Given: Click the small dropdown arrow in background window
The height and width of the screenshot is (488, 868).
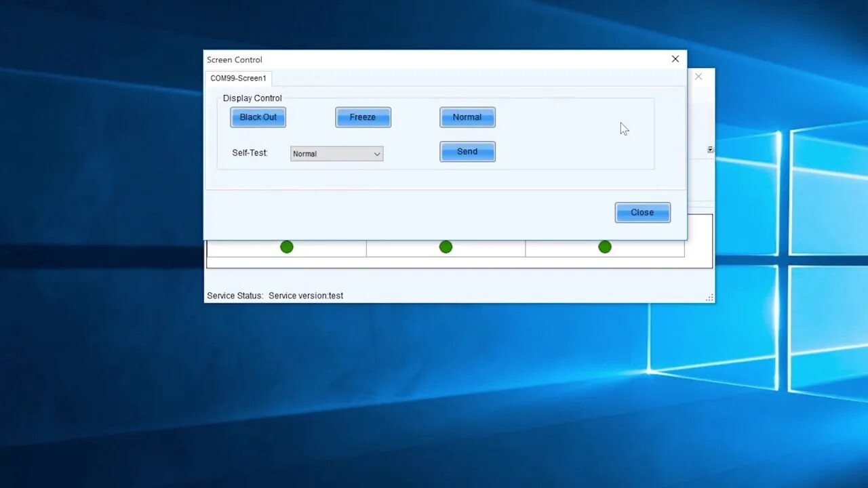Looking at the screenshot, I should (x=710, y=149).
